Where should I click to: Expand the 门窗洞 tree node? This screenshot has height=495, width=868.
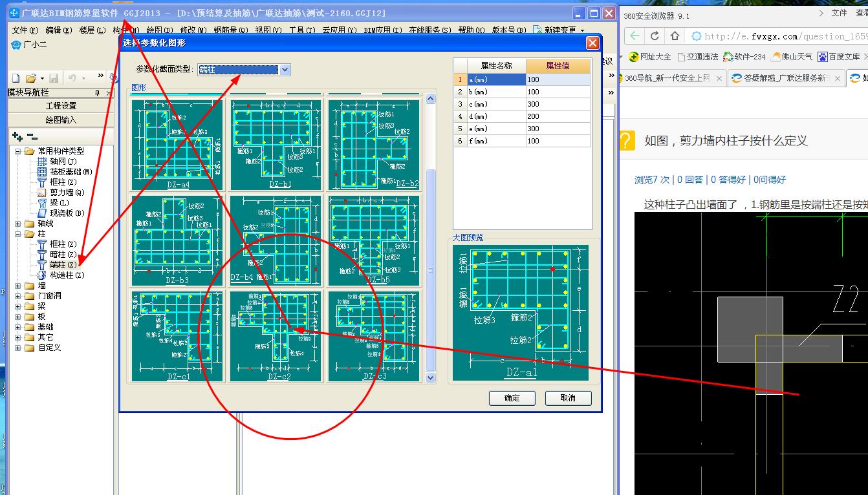(18, 296)
